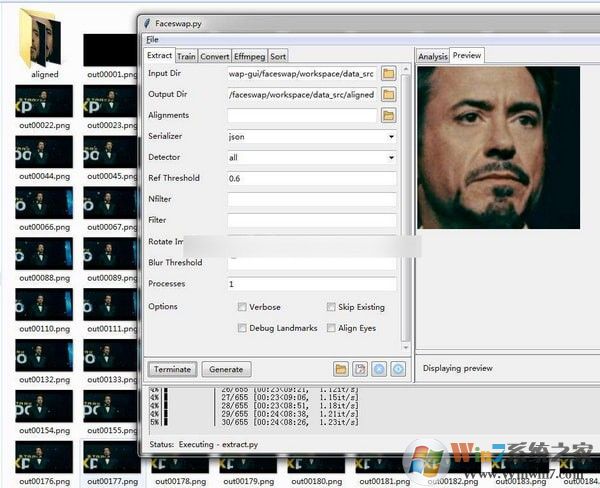
Task: Expand the Serializer dropdown showing json
Action: (x=311, y=136)
